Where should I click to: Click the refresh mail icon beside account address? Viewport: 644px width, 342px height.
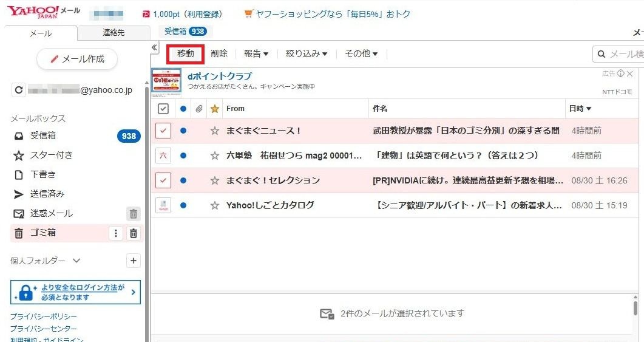coord(19,90)
